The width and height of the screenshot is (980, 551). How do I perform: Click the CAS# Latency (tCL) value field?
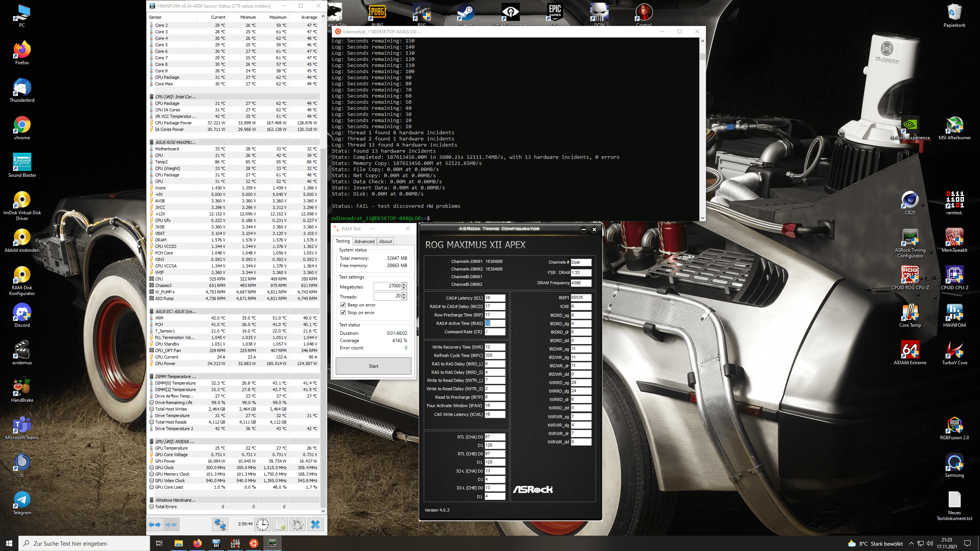tap(495, 298)
